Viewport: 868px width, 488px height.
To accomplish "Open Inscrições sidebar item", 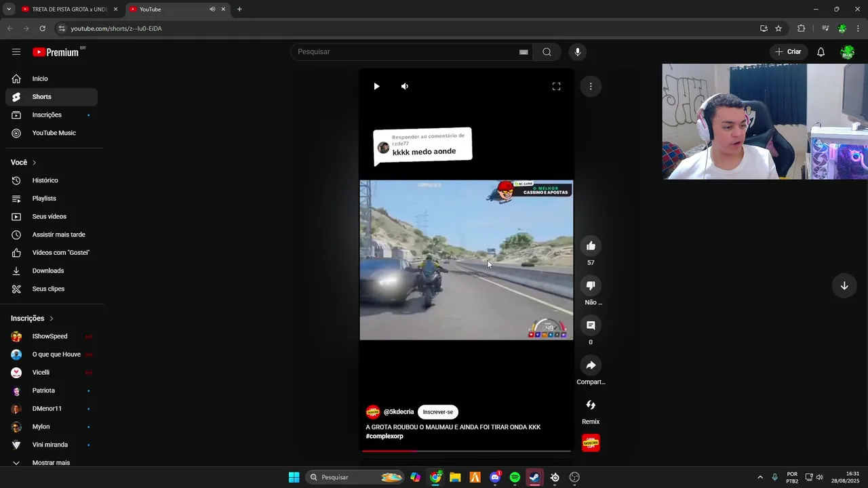I will click(x=52, y=115).
